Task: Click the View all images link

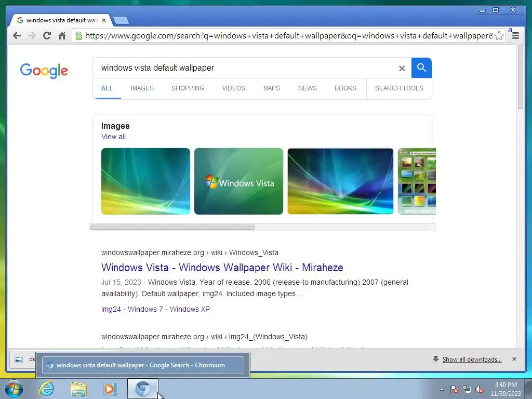Action: (113, 137)
